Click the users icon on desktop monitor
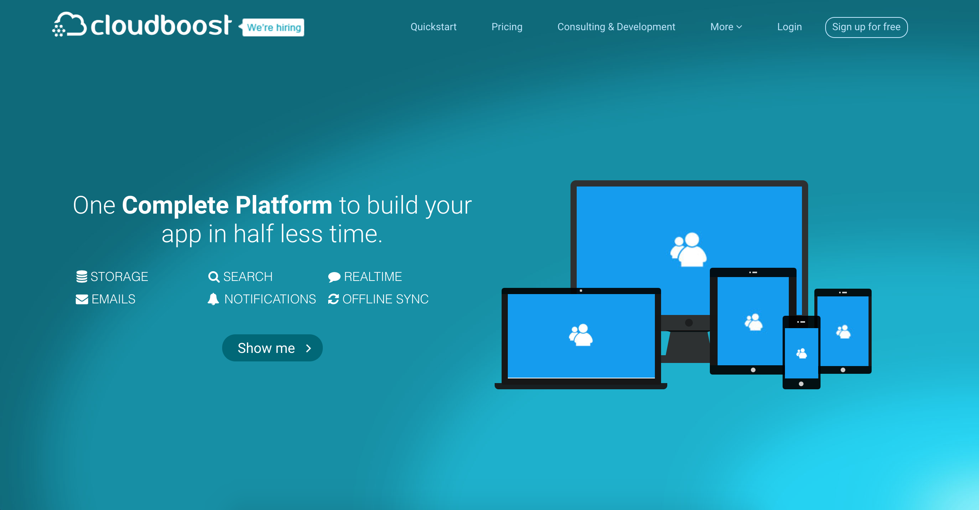 [688, 250]
